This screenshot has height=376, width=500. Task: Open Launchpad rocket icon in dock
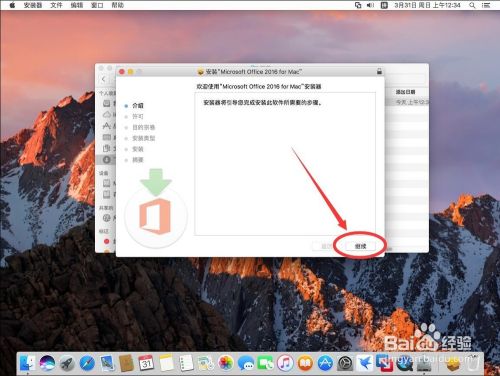[x=67, y=363]
